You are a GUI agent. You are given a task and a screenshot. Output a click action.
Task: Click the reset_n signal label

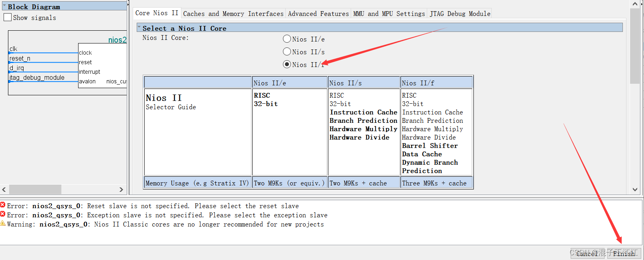tap(20, 58)
